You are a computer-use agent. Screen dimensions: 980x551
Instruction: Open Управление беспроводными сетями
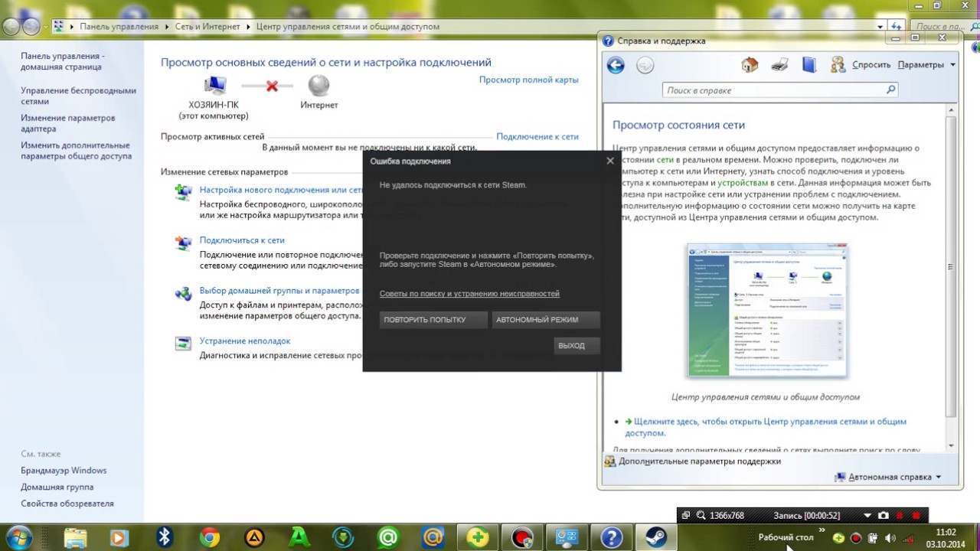[78, 96]
